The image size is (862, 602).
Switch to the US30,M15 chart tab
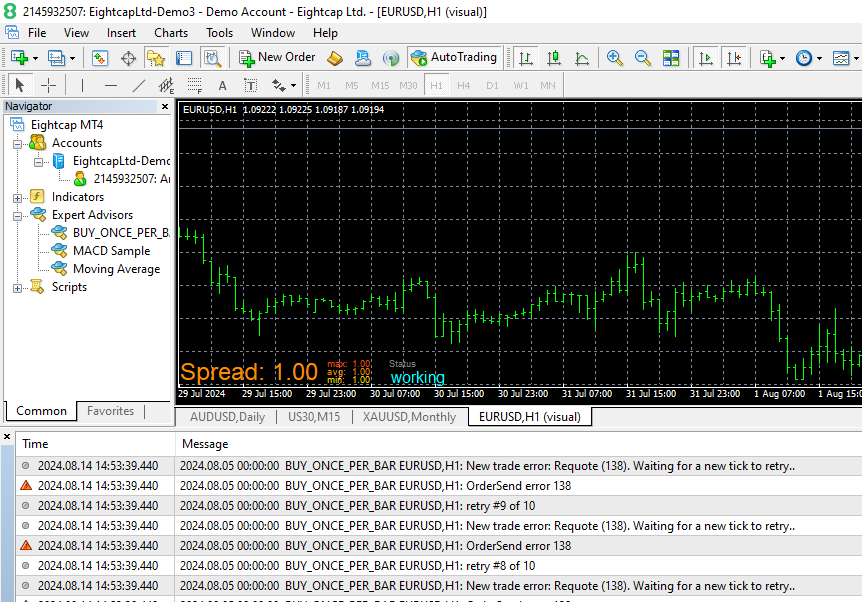pyautogui.click(x=314, y=417)
